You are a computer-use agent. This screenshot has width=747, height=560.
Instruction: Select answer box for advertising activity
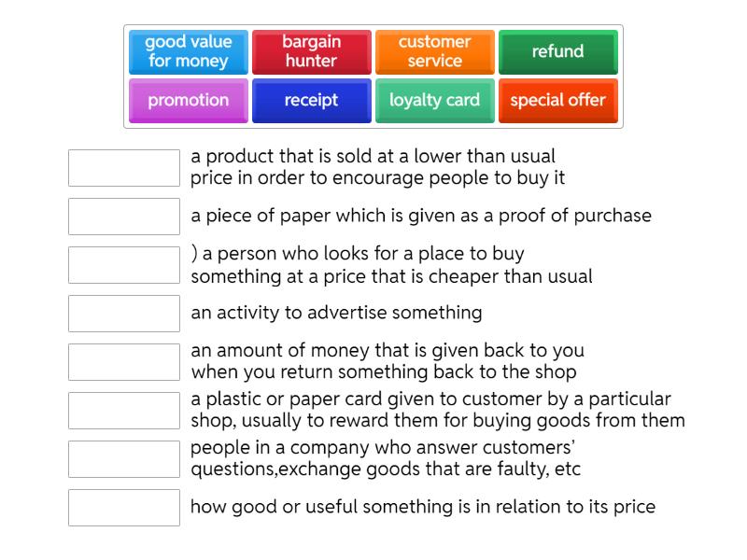[x=124, y=314]
